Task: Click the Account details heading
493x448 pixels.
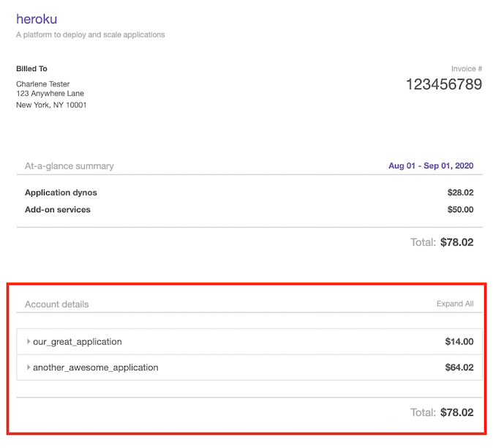Action: pyautogui.click(x=56, y=304)
